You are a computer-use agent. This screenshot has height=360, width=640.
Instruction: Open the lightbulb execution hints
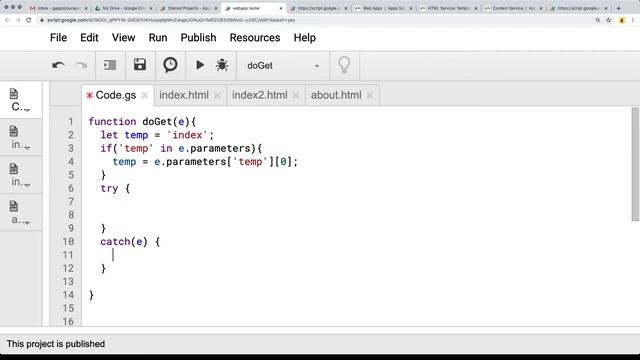coord(344,65)
